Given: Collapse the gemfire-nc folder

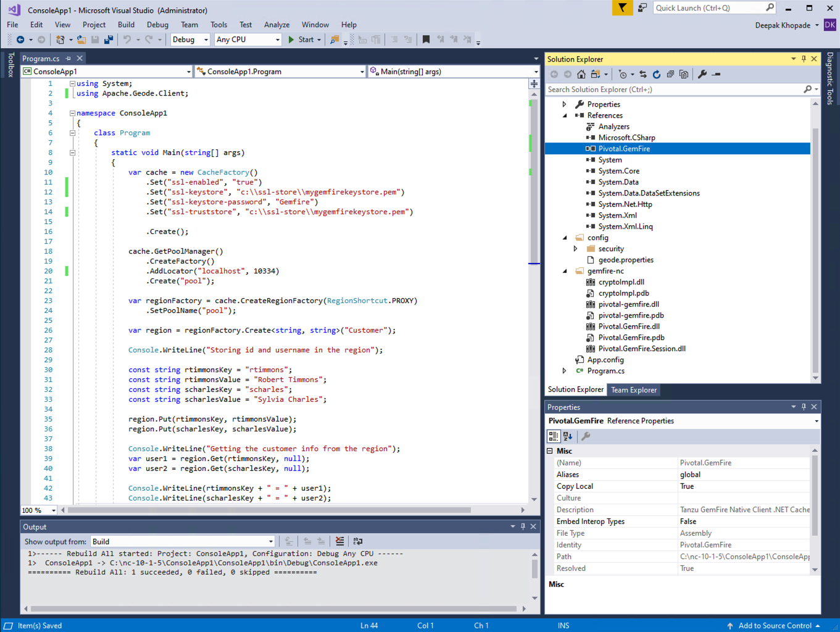Looking at the screenshot, I should pyautogui.click(x=564, y=270).
